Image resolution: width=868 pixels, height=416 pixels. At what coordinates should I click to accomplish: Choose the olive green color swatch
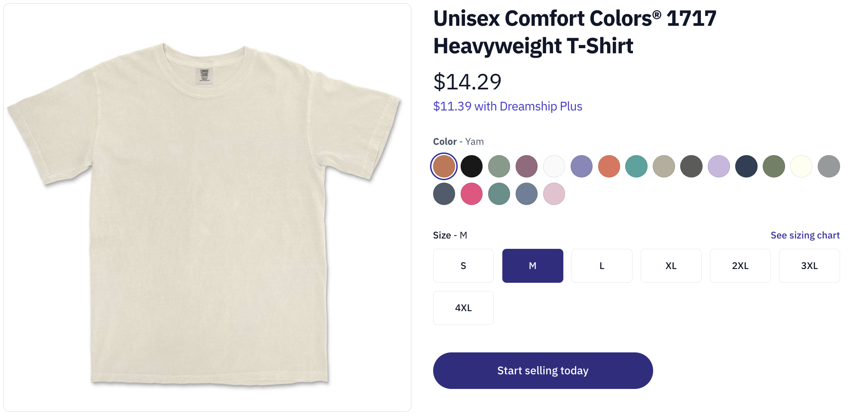click(774, 166)
